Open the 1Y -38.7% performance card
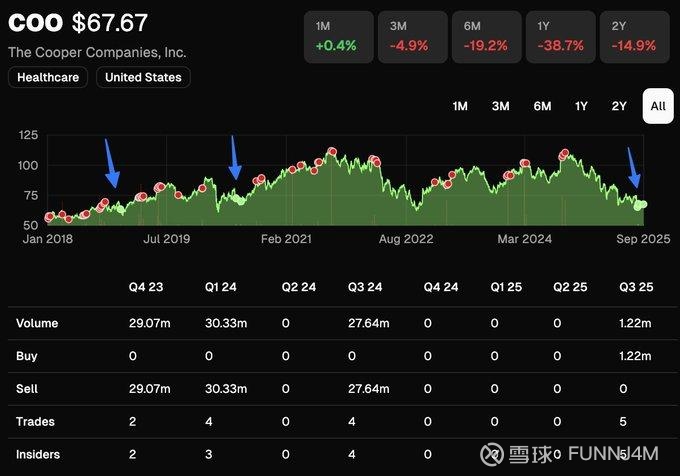 point(561,37)
